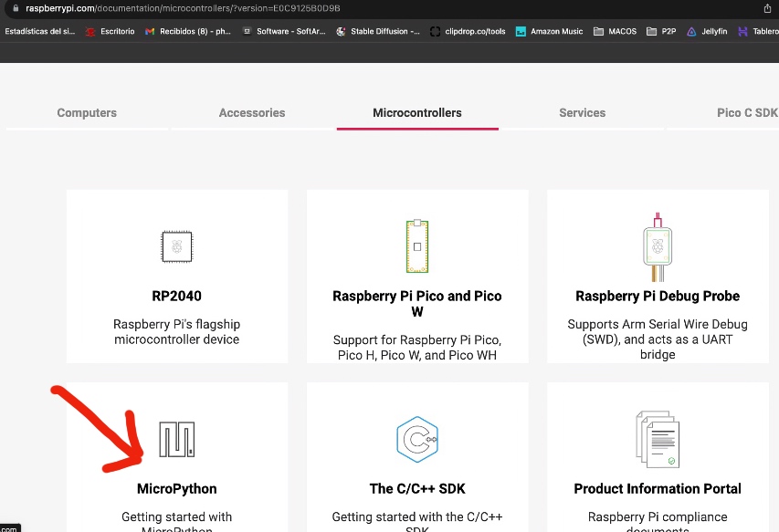Click the C/C++ hexagon logo icon

417,439
